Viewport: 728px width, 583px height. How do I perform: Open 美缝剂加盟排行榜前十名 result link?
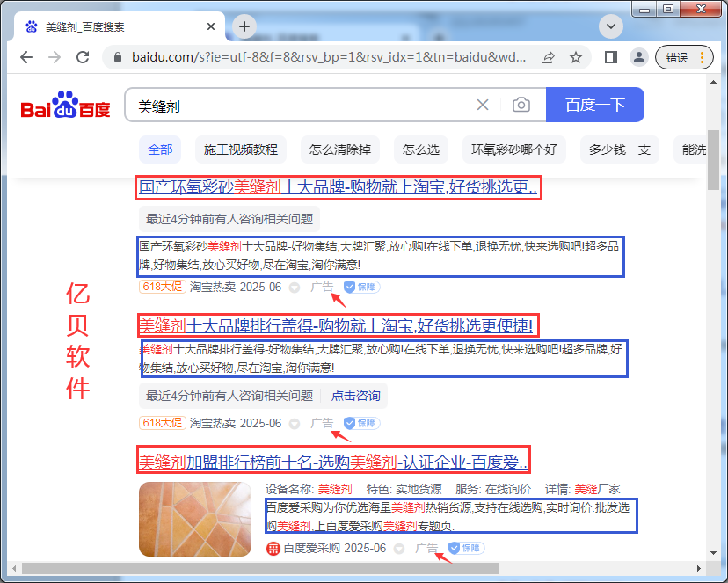point(333,462)
